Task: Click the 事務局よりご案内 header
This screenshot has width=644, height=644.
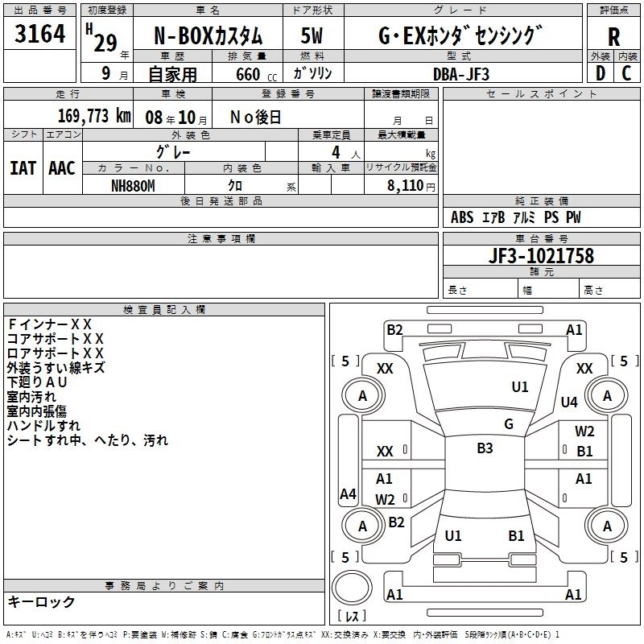Action: click(x=164, y=586)
